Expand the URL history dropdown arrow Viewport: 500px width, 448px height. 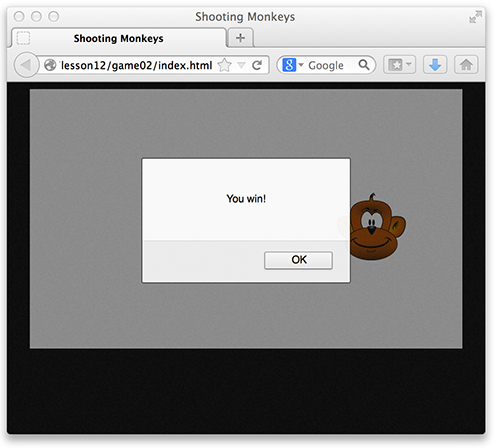click(x=241, y=65)
